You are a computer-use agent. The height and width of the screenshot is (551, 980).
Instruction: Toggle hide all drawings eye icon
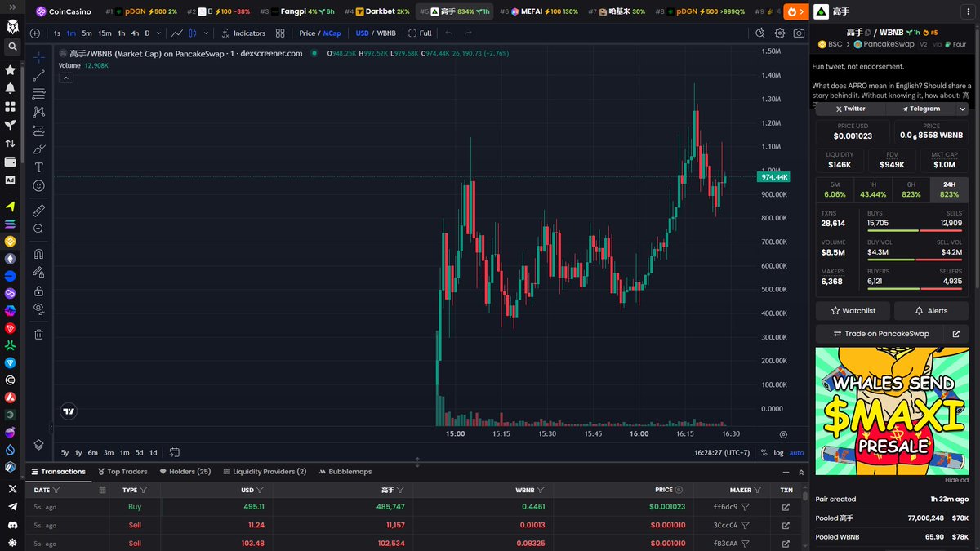38,309
